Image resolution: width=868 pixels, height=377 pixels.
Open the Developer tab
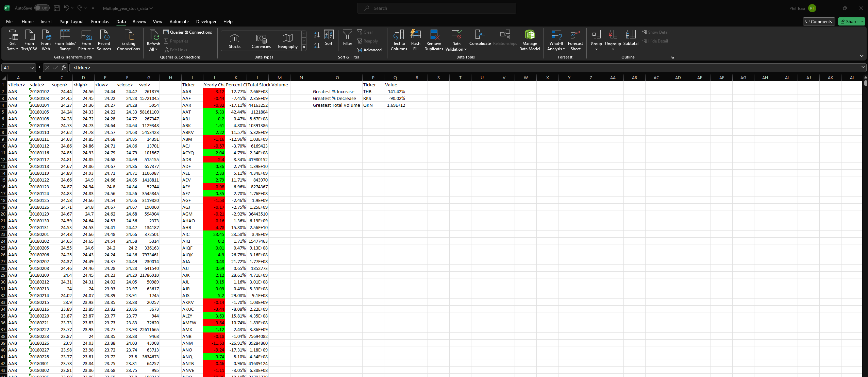click(x=206, y=21)
